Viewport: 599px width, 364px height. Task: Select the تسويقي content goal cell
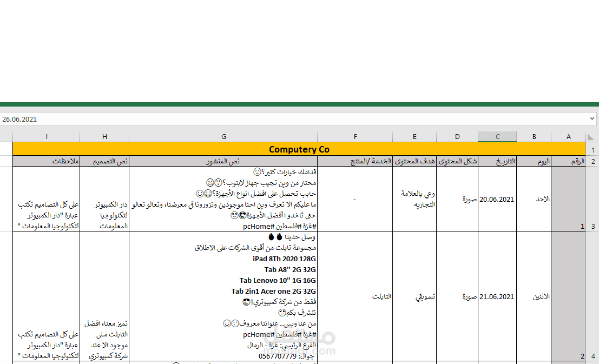pos(414,296)
